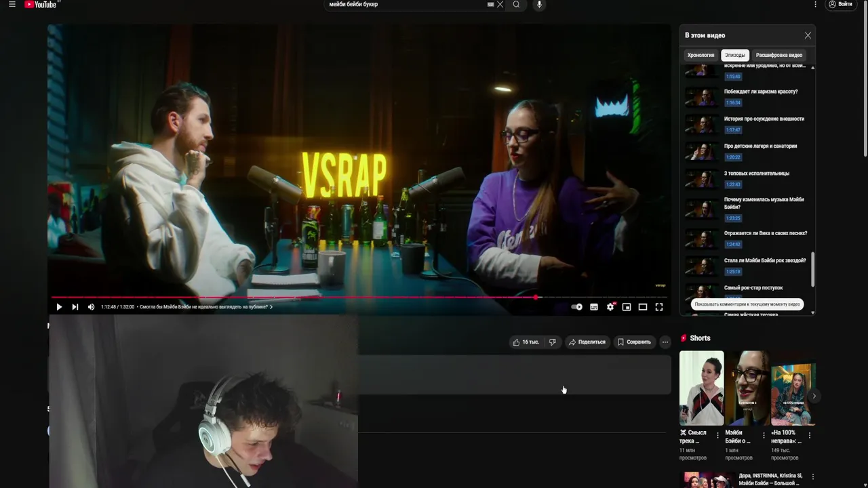This screenshot has height=488, width=868.
Task: Dislike the video
Action: (x=553, y=342)
